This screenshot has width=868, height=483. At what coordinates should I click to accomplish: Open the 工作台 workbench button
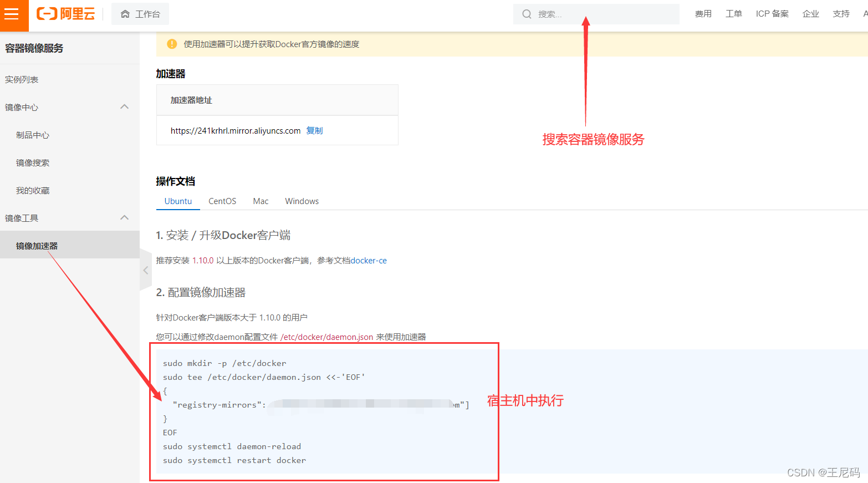click(x=140, y=14)
